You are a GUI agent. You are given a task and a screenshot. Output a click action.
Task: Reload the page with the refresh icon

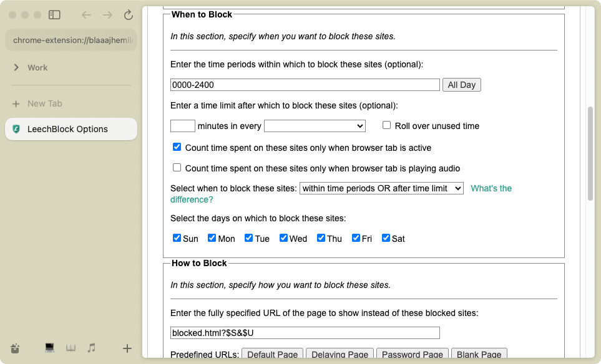[x=129, y=15]
